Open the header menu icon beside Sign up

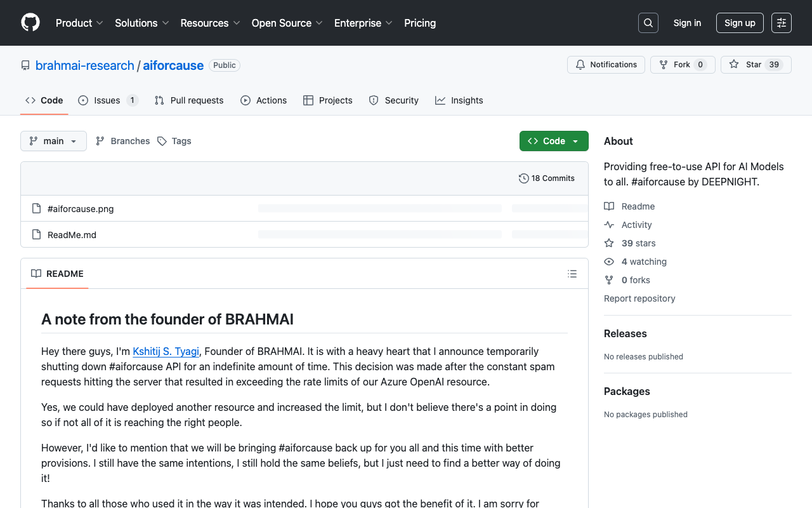point(782,23)
